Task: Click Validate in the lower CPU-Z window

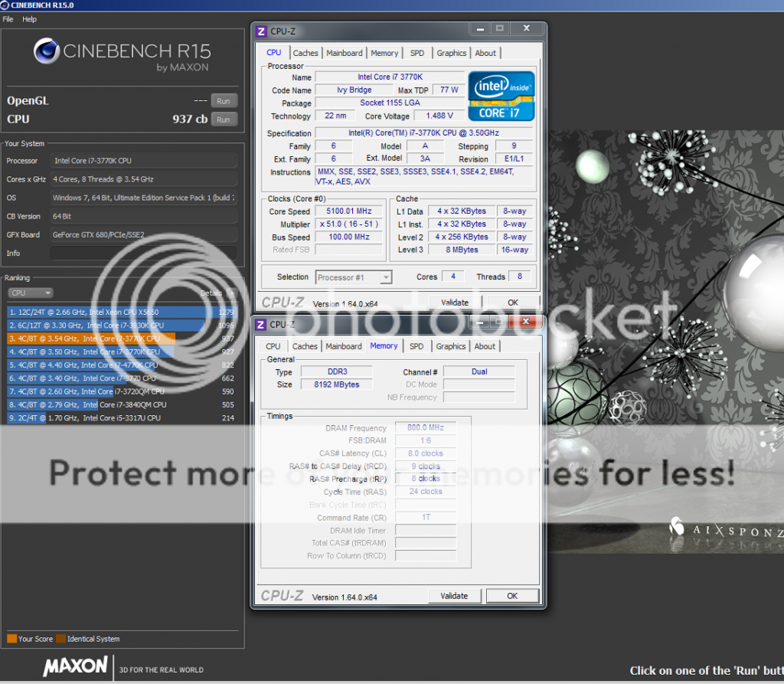Action: click(x=454, y=596)
